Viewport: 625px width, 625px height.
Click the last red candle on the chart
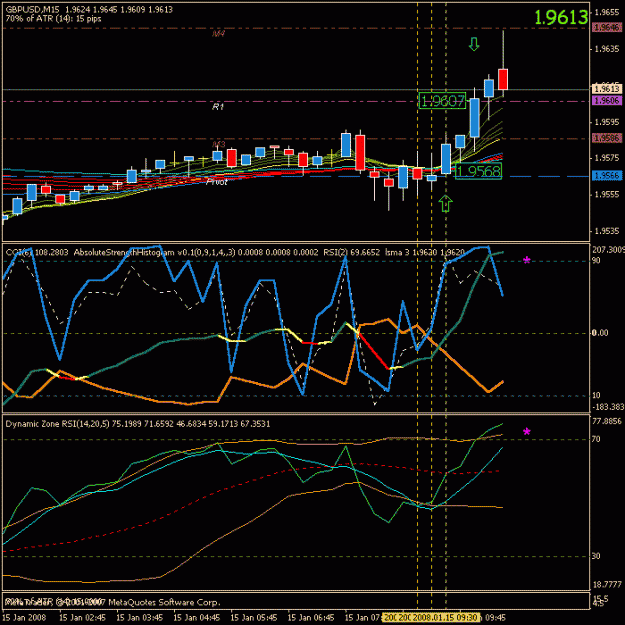tap(503, 79)
